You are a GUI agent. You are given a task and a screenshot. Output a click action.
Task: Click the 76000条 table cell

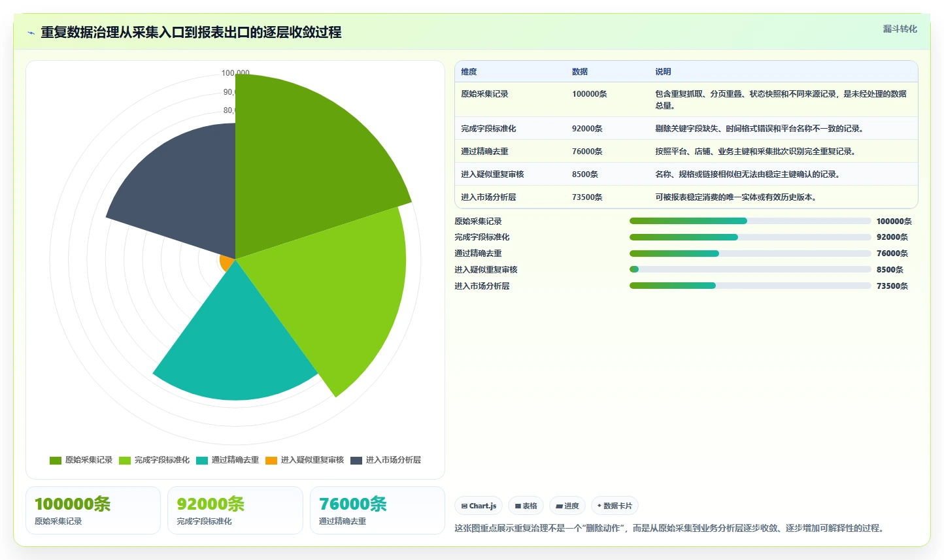587,152
